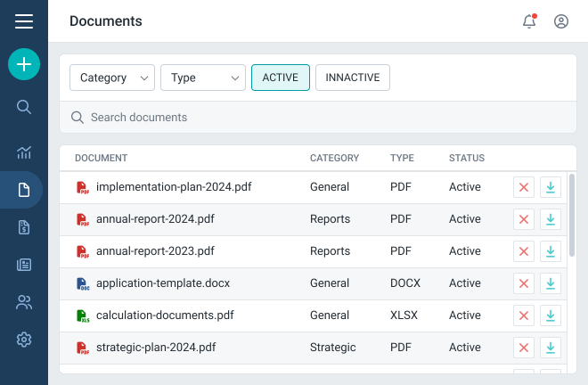This screenshot has width=588, height=385.
Task: Click the document list vertical scrollbar
Action: click(x=572, y=215)
